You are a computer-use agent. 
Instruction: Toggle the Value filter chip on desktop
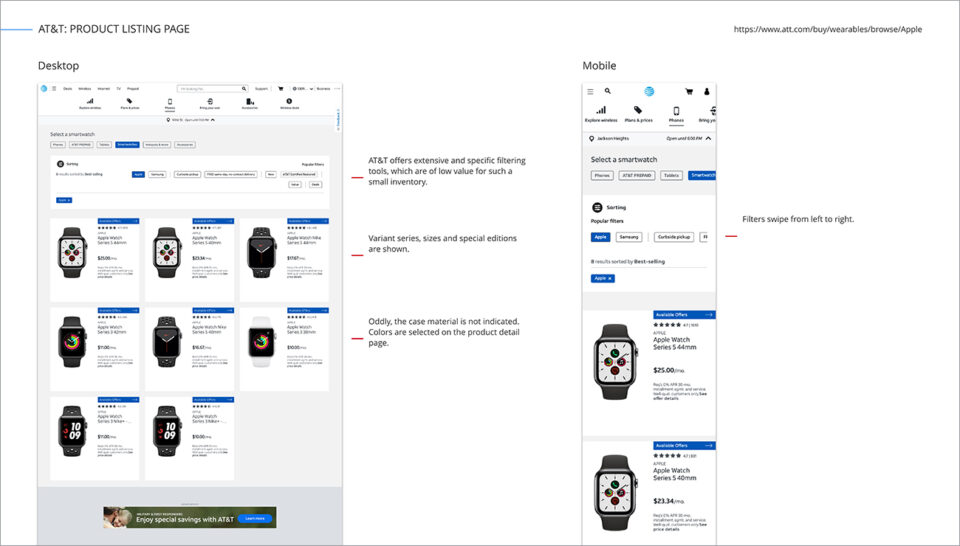(x=295, y=184)
